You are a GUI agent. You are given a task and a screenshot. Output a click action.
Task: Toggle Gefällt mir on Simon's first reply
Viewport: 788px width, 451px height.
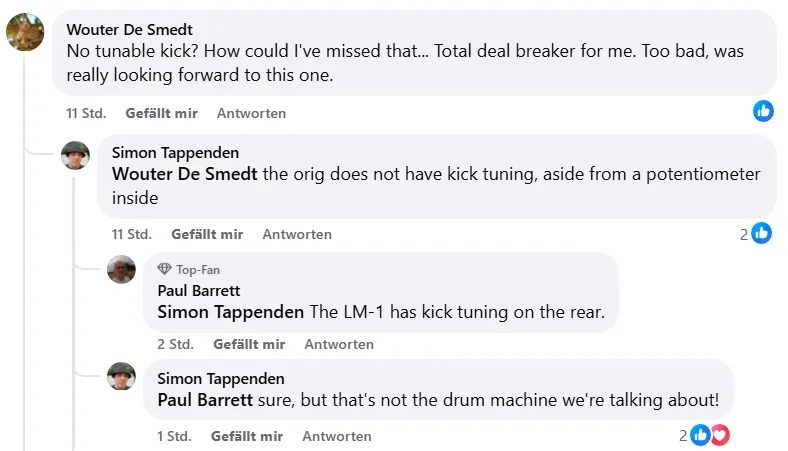point(207,234)
